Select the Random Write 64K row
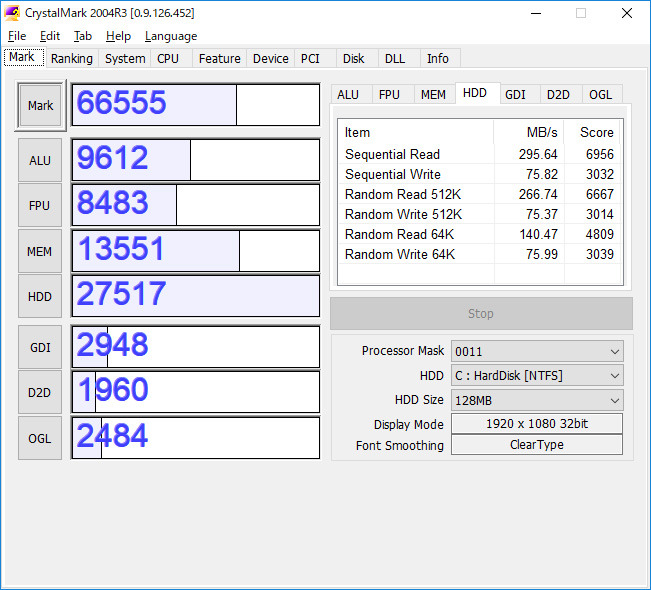This screenshot has width=651, height=590. [x=480, y=254]
